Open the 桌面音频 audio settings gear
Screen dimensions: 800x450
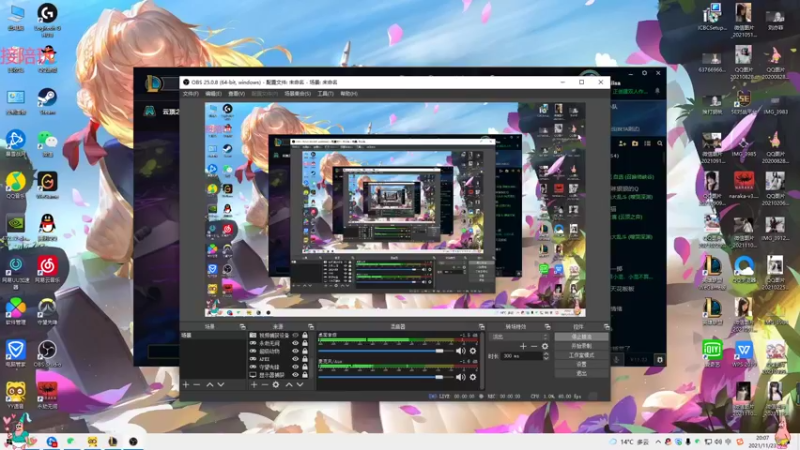(473, 351)
